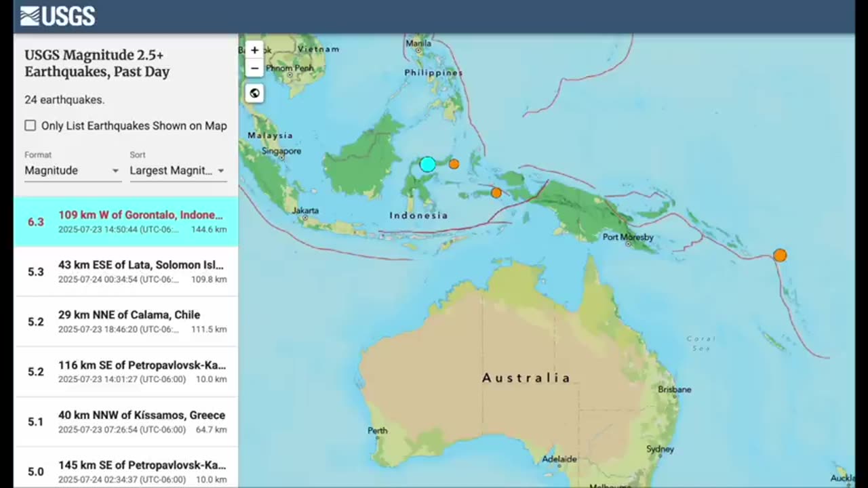This screenshot has height=488, width=868.
Task: Click the USGS logo in the header
Action: (58, 16)
